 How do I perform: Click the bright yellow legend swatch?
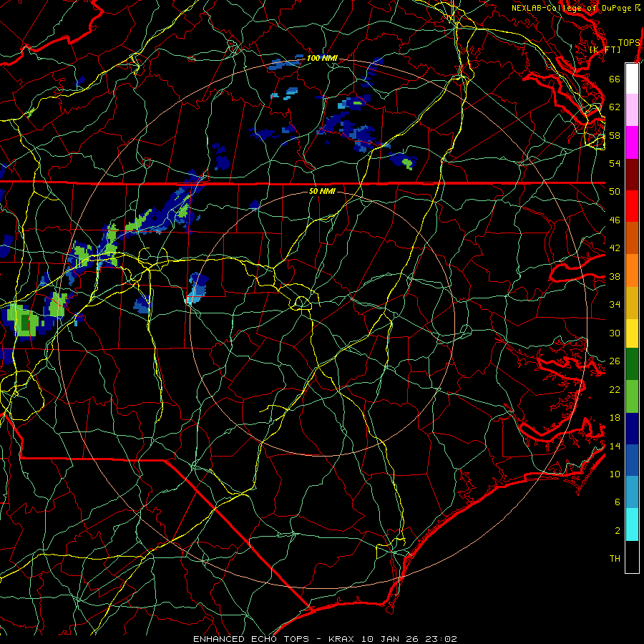tap(632, 333)
